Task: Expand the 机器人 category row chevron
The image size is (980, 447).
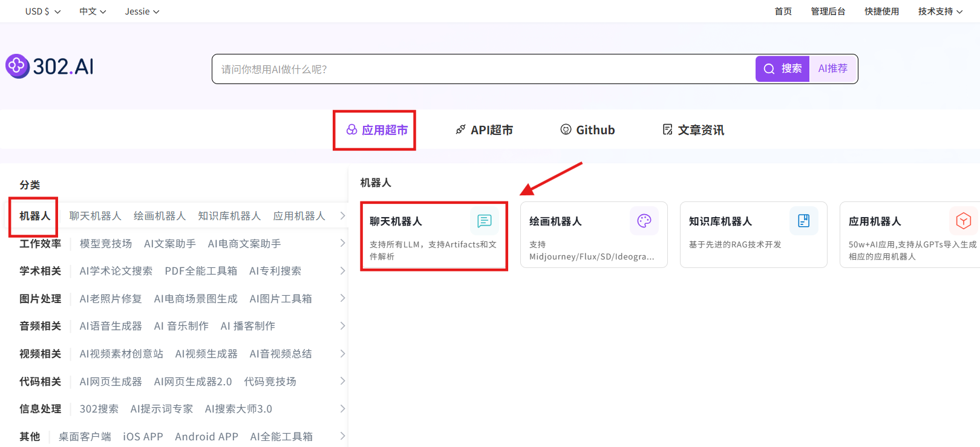Action: click(x=342, y=216)
